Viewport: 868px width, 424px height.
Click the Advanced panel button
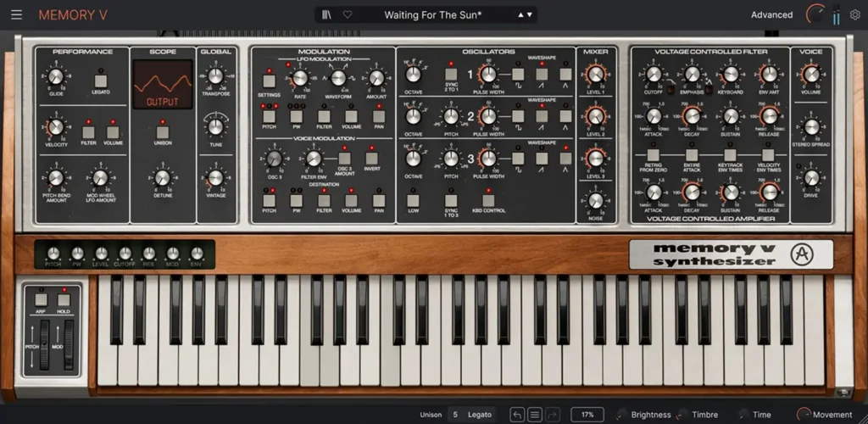click(x=771, y=15)
